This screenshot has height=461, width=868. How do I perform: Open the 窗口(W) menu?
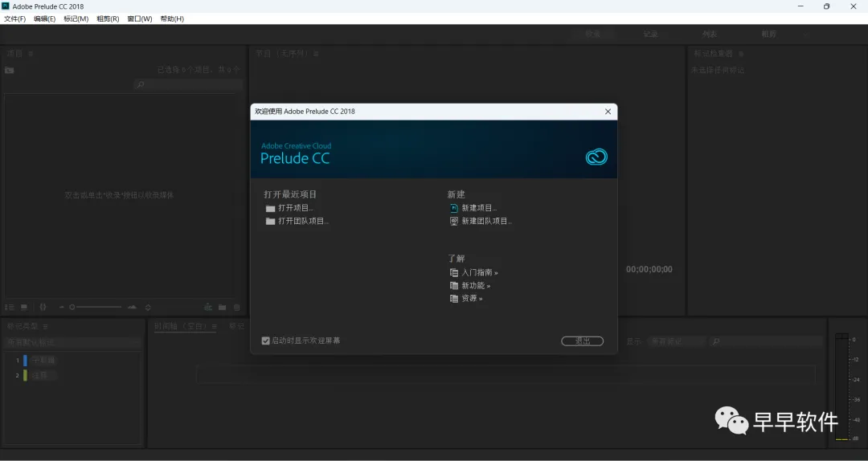pyautogui.click(x=140, y=18)
